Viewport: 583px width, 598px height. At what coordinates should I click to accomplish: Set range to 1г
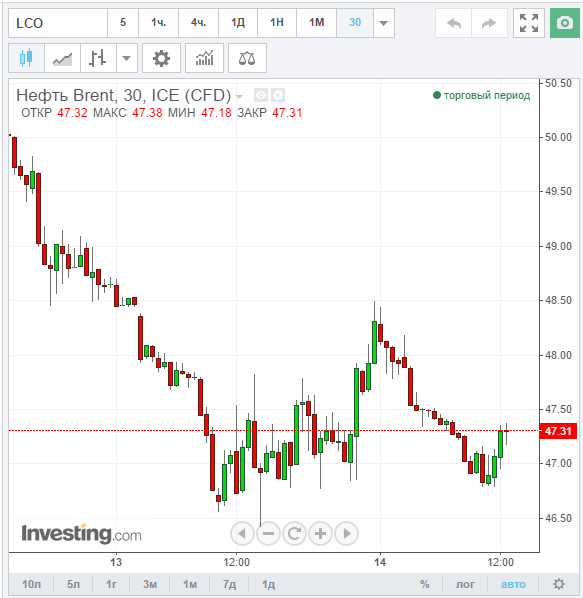(111, 584)
